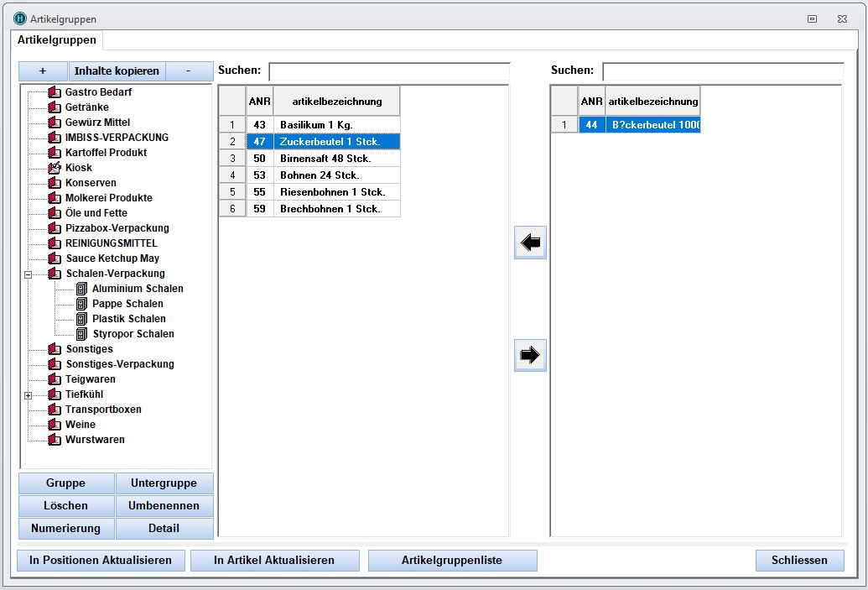
Task: Click the Kiosk open folder icon
Action: (x=55, y=168)
